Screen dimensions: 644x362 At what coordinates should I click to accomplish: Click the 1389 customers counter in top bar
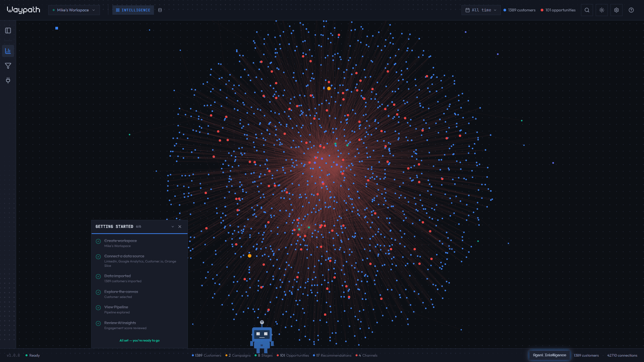pos(519,10)
